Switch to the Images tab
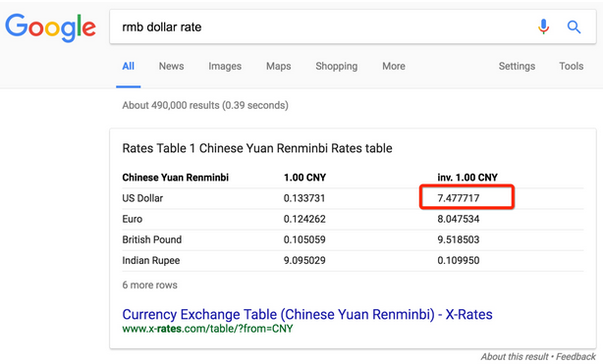The width and height of the screenshot is (603, 364). [x=225, y=66]
